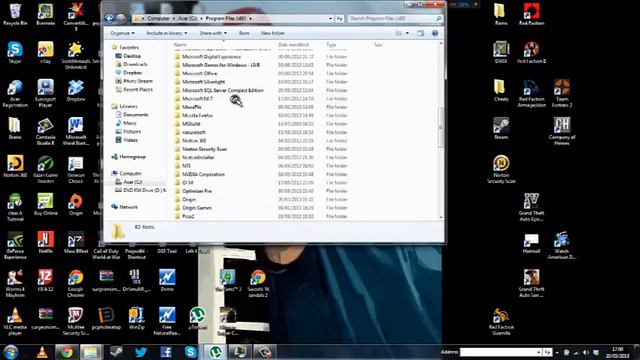Expand the path arrow after Program Files (x86)
The image size is (640, 360).
click(250, 19)
